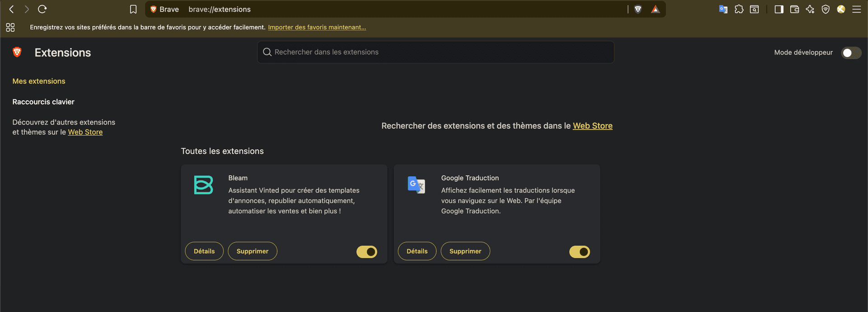The height and width of the screenshot is (312, 868).
Task: Open the profile avatar icon
Action: click(841, 9)
